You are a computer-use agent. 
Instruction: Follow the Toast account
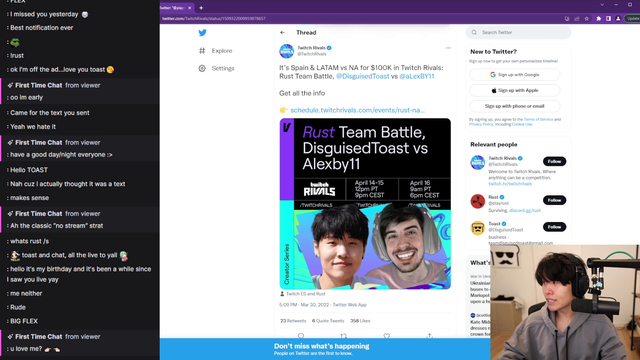(554, 227)
